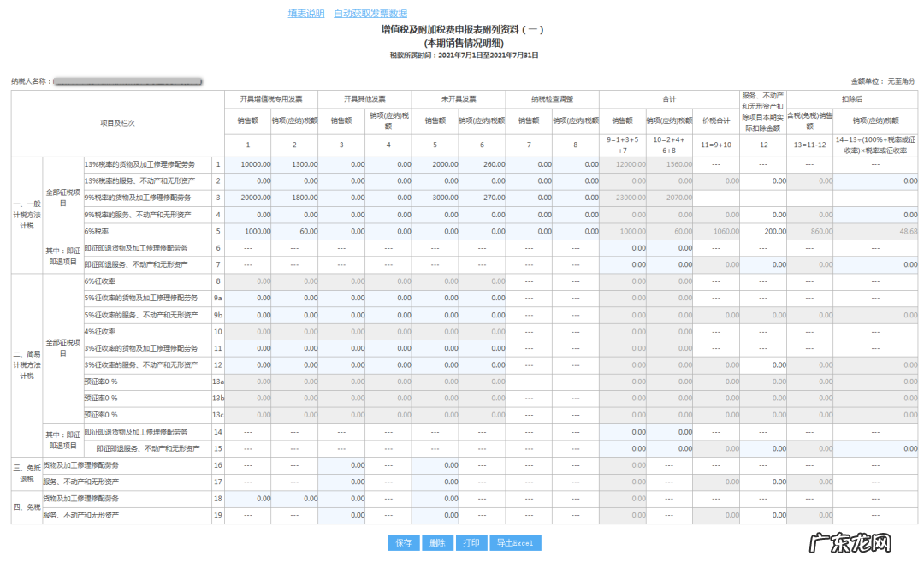Click 自动获取发票数据 to fetch invoice data

[x=372, y=13]
